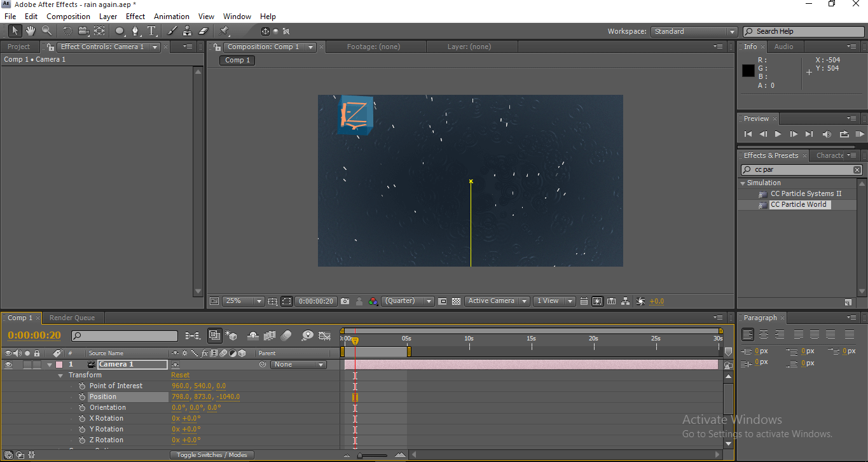The width and height of the screenshot is (868, 462).
Task: Activate the Puppet Pin tool
Action: coord(224,31)
